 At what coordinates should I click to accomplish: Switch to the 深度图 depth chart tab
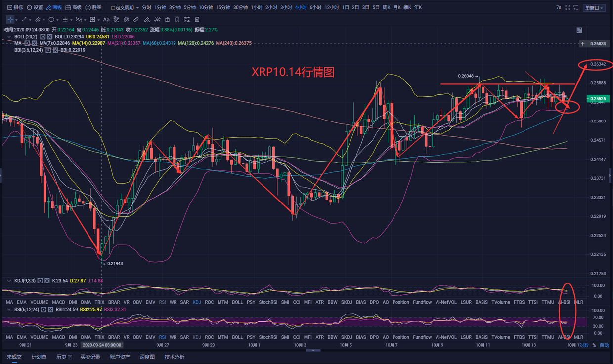coord(147,357)
